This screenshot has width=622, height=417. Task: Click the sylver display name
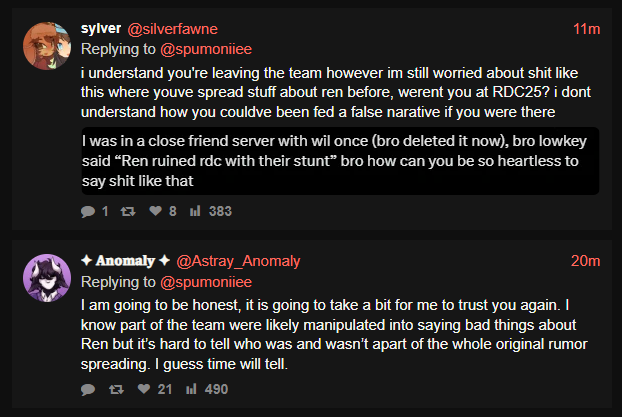101,29
